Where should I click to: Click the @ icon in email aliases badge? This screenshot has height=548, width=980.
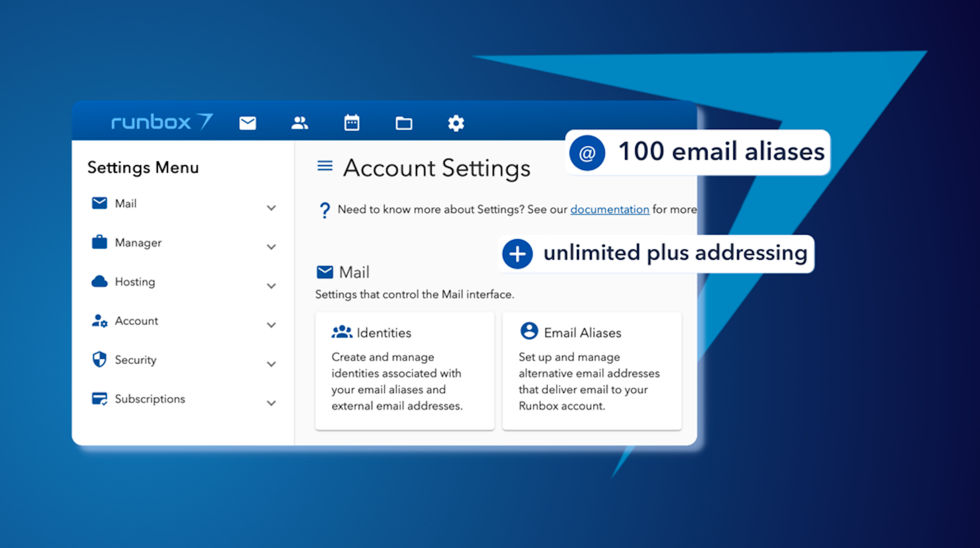pos(587,153)
